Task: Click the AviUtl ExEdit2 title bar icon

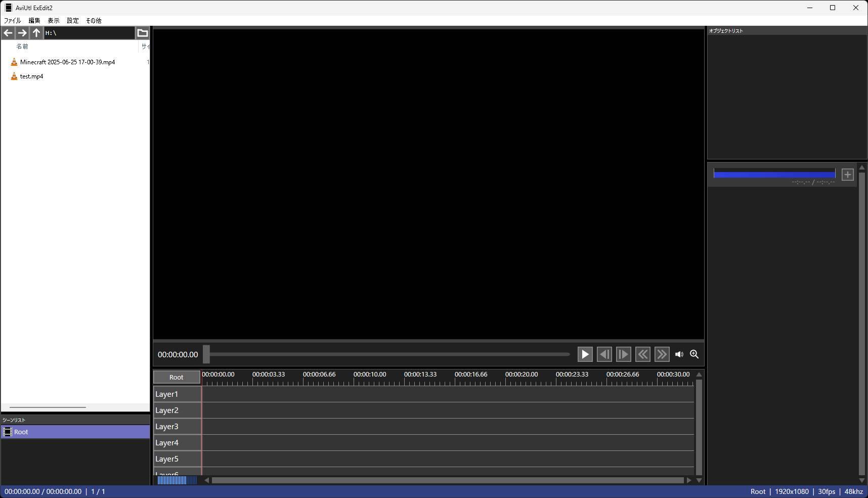Action: [x=9, y=8]
